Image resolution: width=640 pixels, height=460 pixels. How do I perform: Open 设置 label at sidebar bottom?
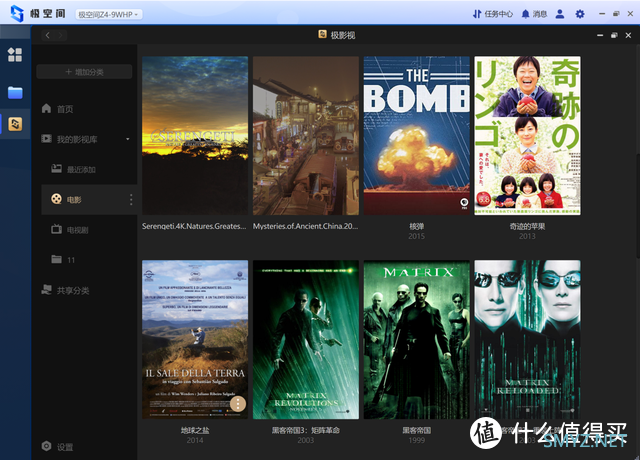[65, 447]
